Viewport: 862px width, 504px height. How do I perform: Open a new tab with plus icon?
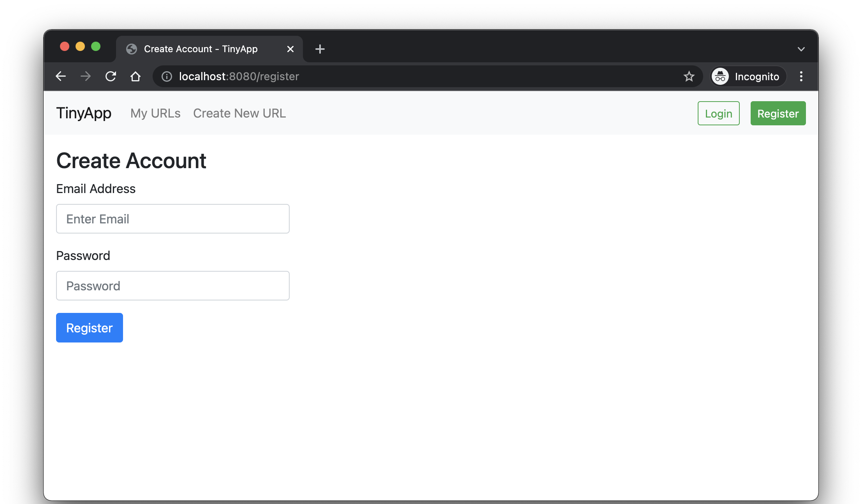[x=320, y=49]
